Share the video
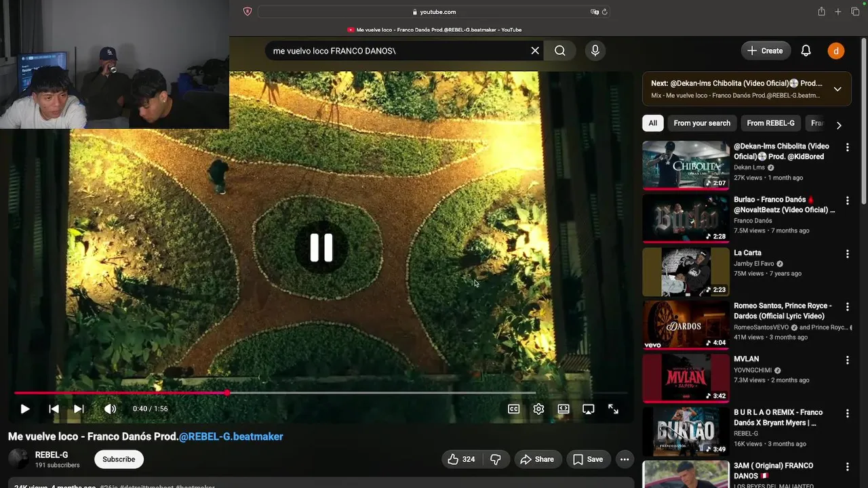Image resolution: width=868 pixels, height=488 pixels. click(x=537, y=459)
